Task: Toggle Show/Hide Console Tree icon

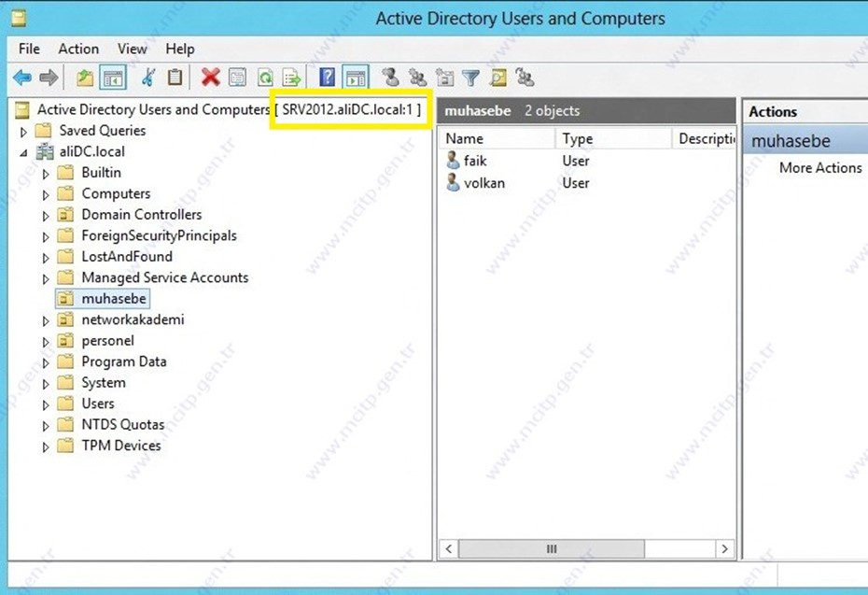Action: (x=113, y=78)
